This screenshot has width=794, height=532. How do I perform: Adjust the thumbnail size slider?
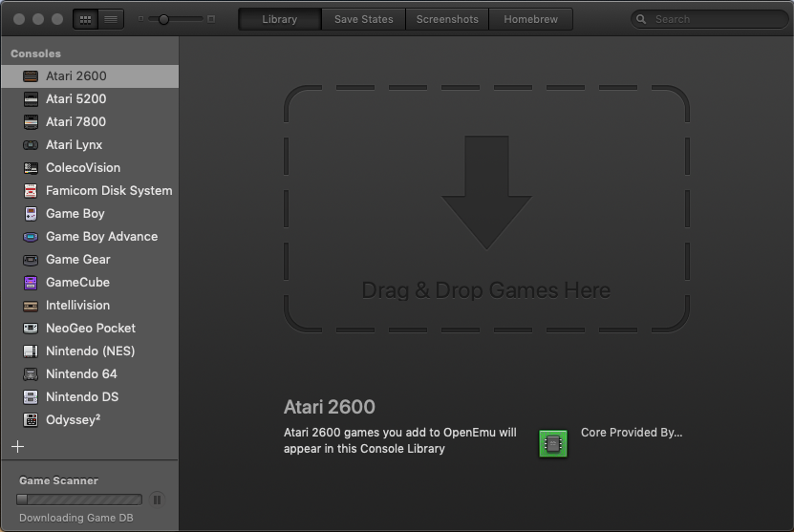pos(164,19)
